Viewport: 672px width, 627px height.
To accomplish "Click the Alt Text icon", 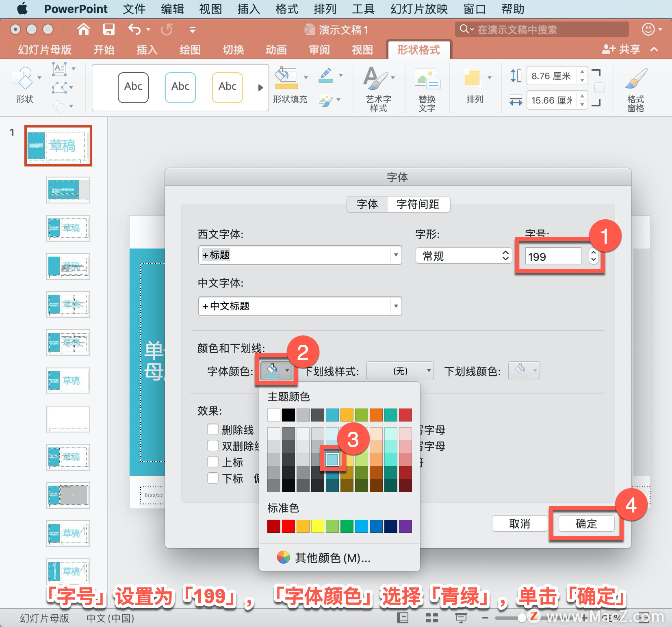I will tap(427, 79).
